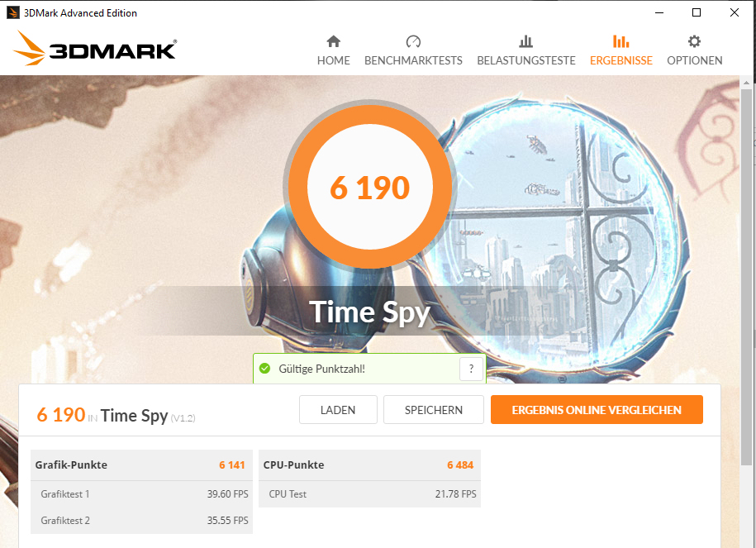
Task: Click the 3DMark title bar app icon
Action: coord(13,12)
